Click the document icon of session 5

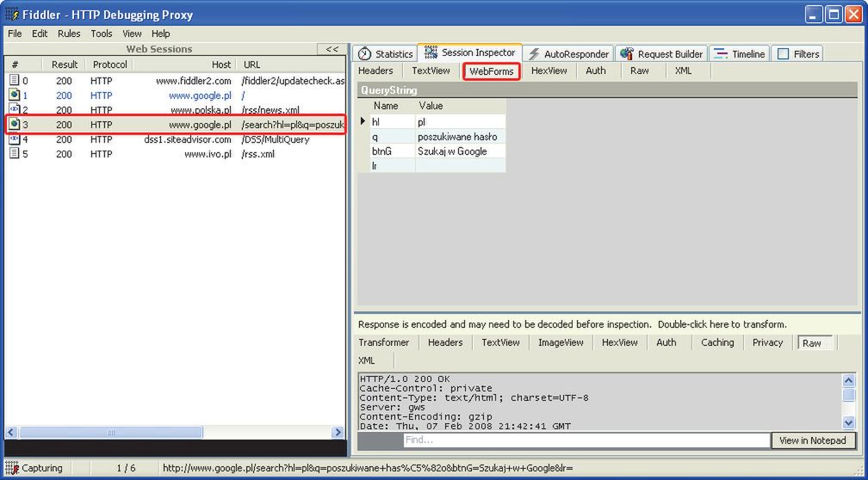[x=15, y=153]
